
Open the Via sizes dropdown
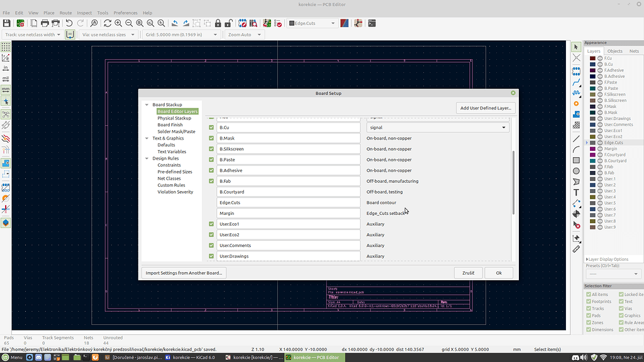[108, 35]
